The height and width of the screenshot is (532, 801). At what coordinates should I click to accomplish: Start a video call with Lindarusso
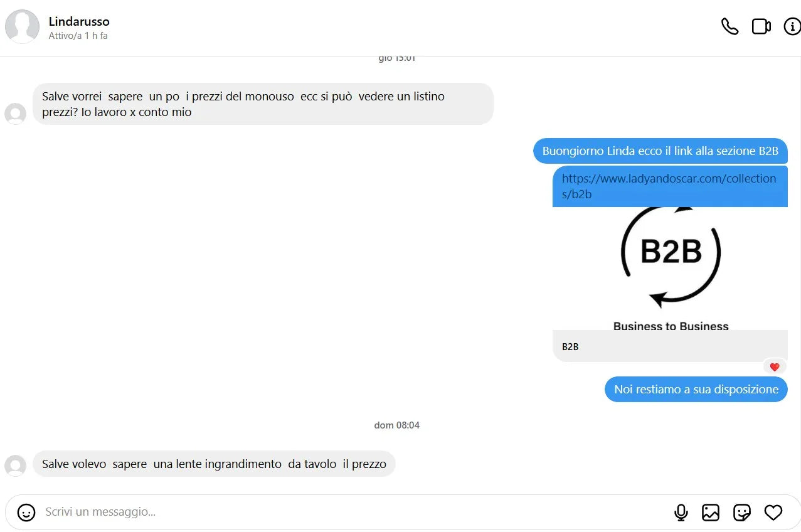click(x=761, y=26)
